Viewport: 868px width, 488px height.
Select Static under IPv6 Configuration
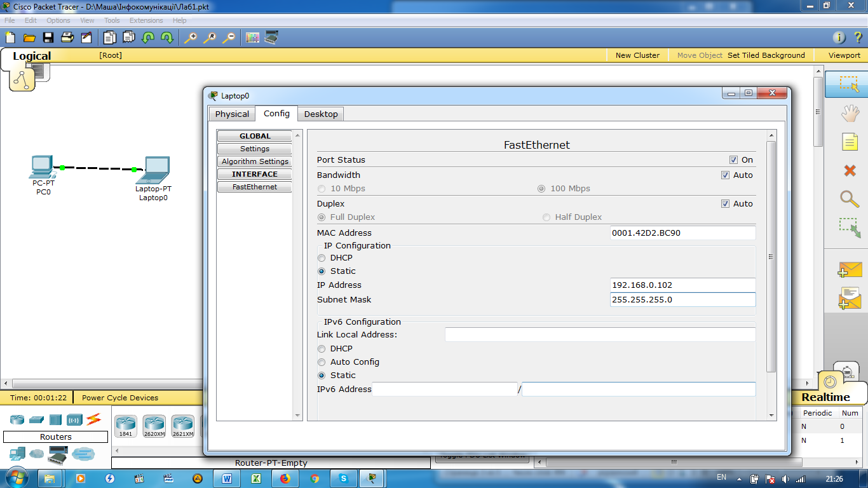pyautogui.click(x=322, y=376)
